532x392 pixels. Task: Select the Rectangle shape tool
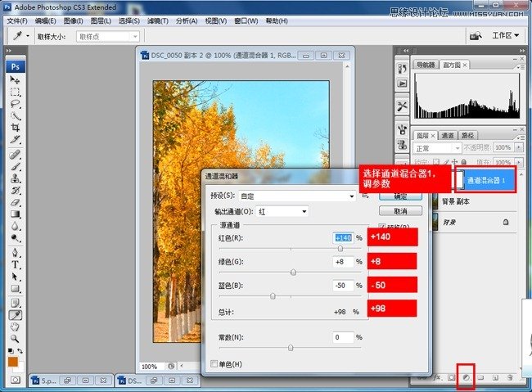click(x=15, y=289)
